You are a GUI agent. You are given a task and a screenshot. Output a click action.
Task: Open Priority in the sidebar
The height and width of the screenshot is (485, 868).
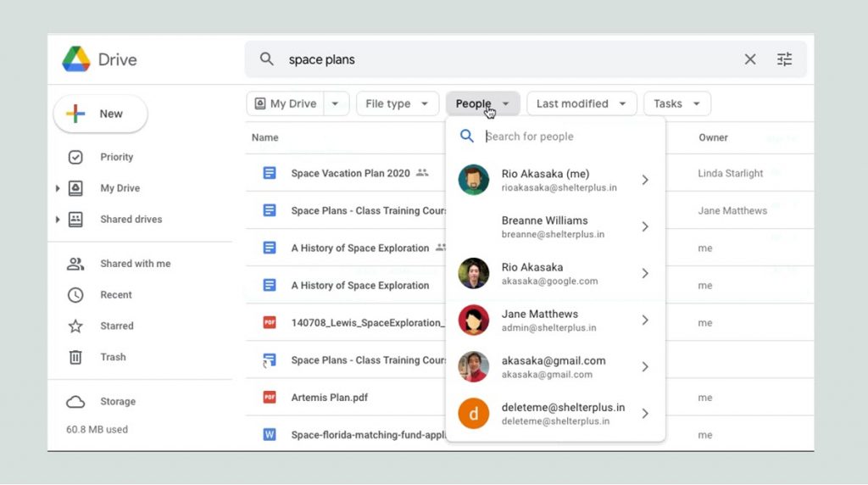[x=116, y=157]
